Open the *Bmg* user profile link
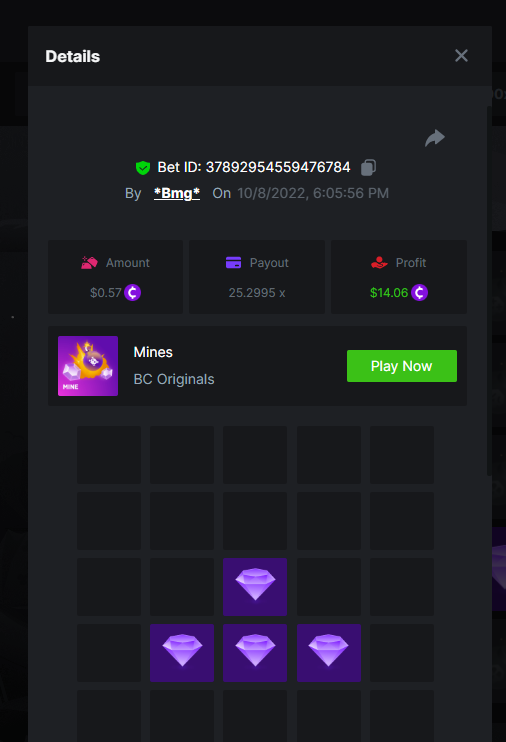The image size is (506, 742). point(177,193)
